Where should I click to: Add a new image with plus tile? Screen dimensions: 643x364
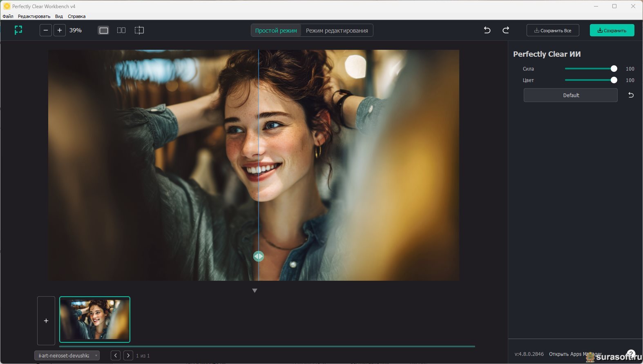[x=46, y=321]
